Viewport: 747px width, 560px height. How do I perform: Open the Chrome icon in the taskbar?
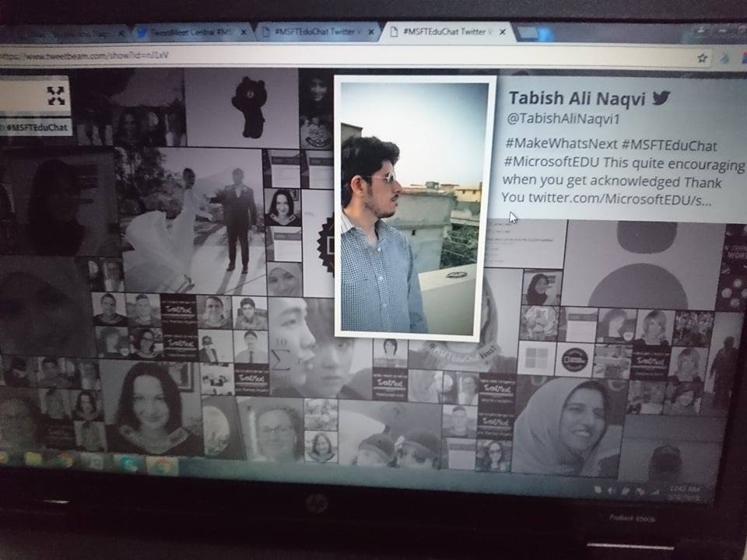point(160,466)
